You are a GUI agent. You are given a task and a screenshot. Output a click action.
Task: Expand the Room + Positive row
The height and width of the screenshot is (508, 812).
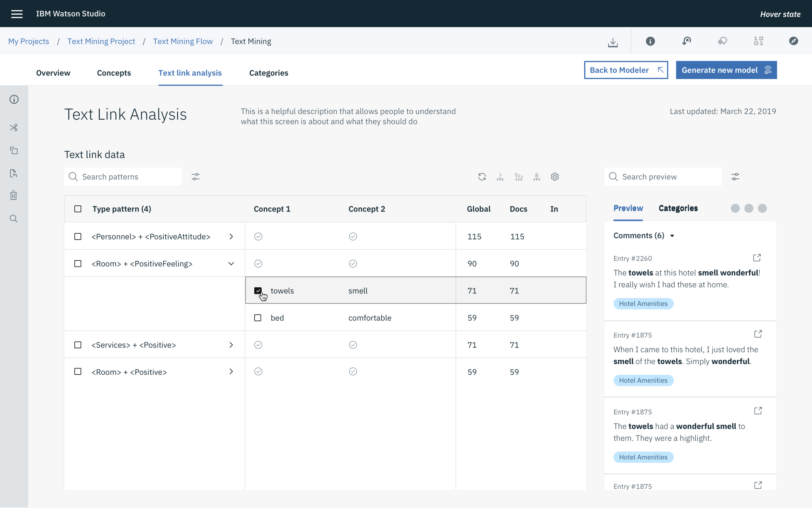tap(231, 371)
